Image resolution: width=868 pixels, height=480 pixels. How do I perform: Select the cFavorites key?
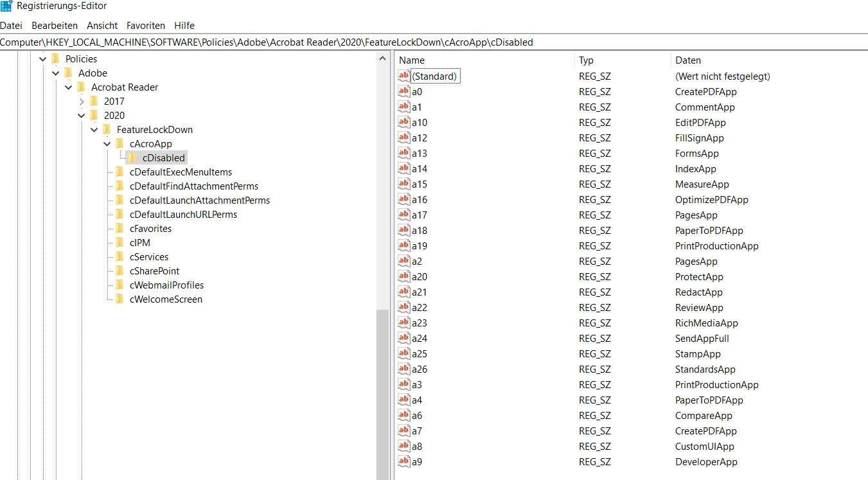tap(150, 229)
